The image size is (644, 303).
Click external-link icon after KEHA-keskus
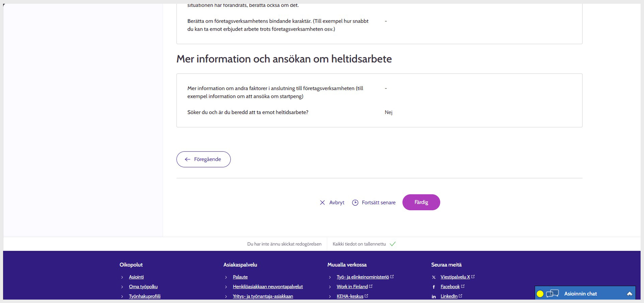pos(366,296)
